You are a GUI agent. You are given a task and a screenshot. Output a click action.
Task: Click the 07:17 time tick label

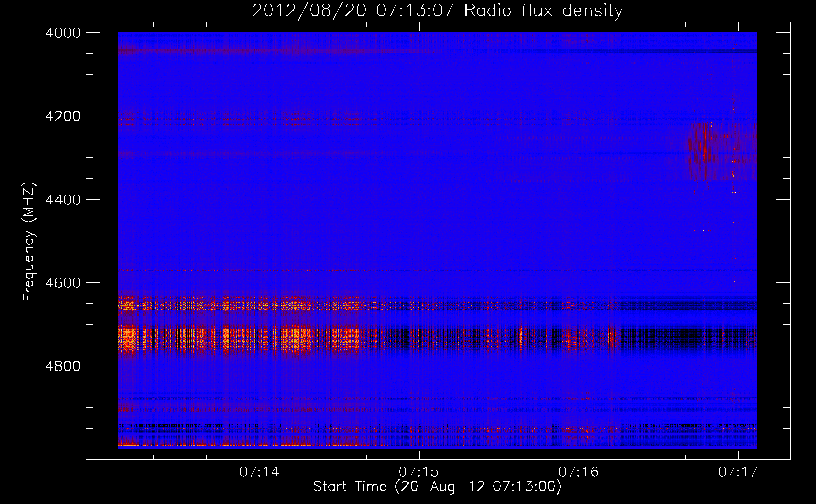click(738, 472)
